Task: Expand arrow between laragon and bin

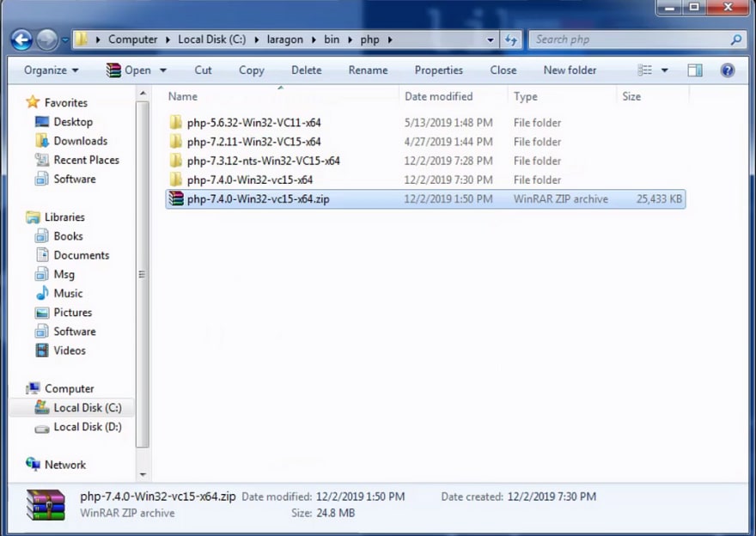Action: pos(314,40)
